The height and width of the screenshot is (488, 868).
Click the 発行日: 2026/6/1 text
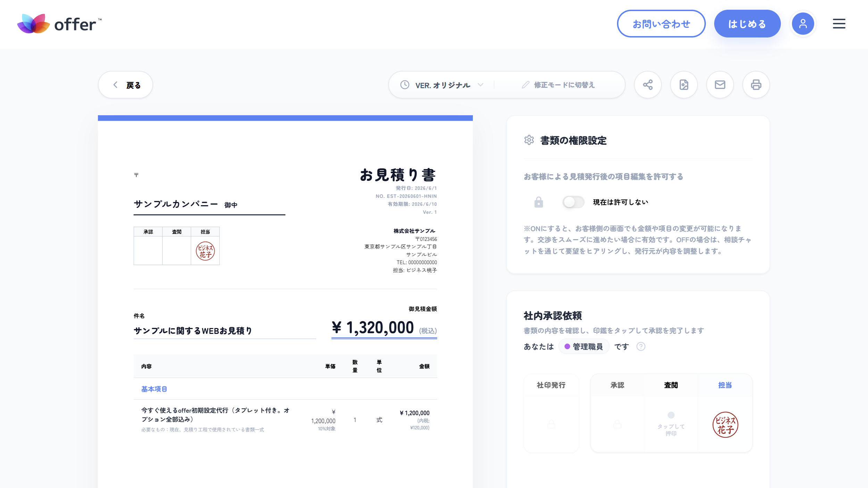coord(416,188)
